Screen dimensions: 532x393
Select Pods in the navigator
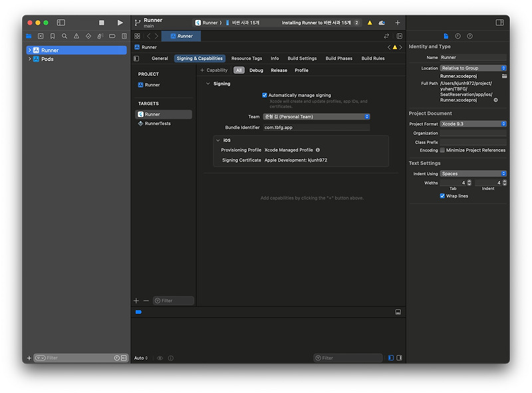pos(47,59)
